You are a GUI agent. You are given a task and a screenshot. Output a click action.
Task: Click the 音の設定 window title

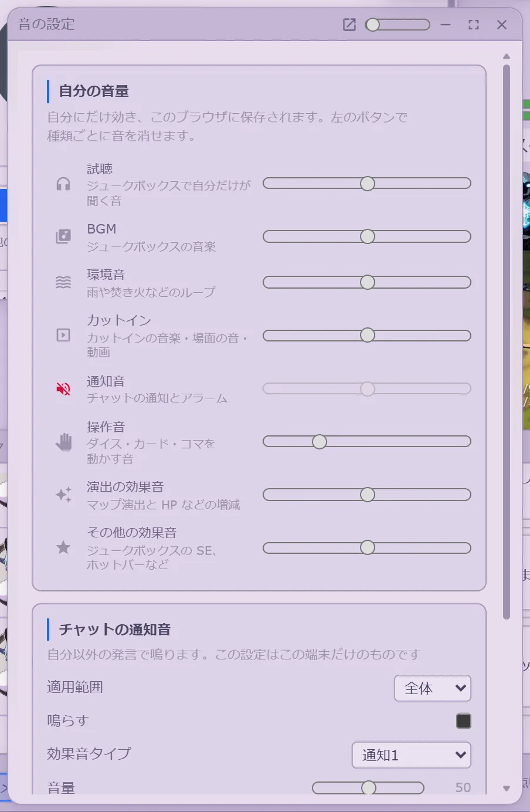click(x=46, y=24)
